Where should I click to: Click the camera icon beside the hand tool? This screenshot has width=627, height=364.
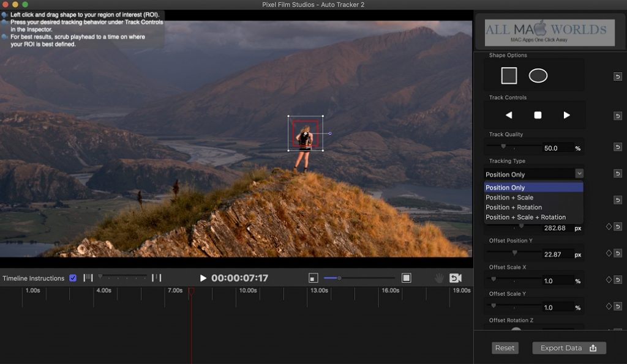click(456, 278)
